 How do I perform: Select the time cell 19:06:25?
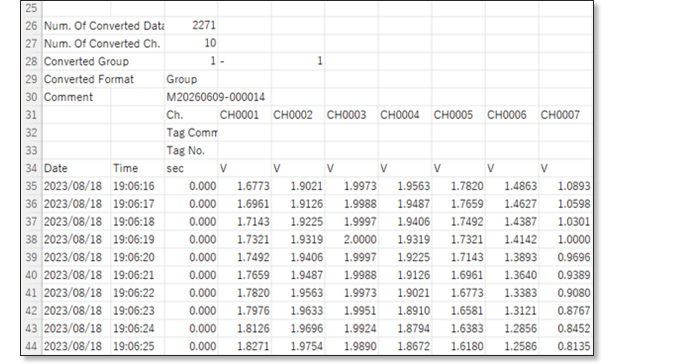click(137, 346)
